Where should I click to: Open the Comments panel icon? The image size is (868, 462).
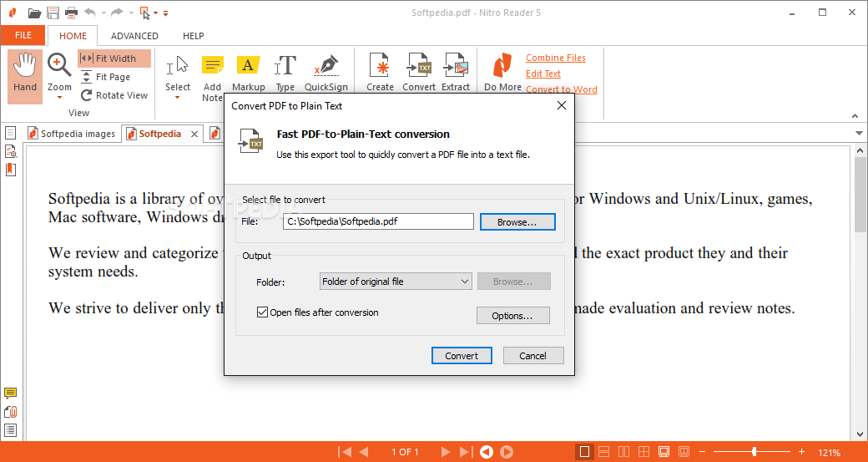point(11,393)
